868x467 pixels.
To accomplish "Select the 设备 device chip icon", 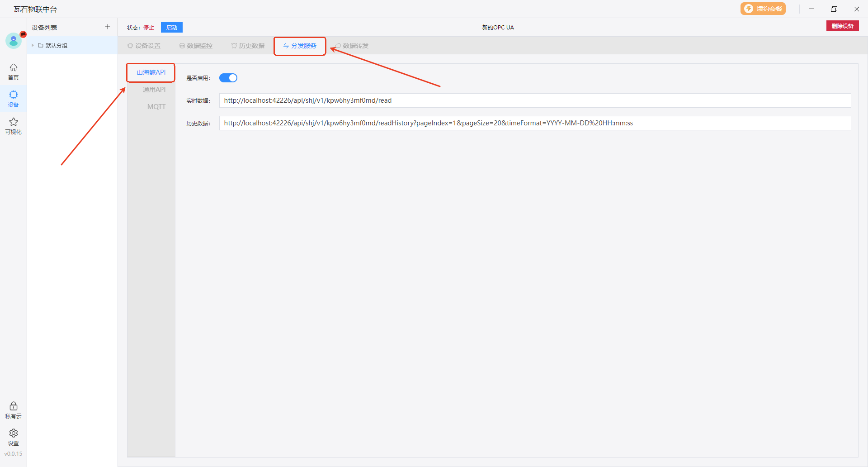I will [14, 99].
